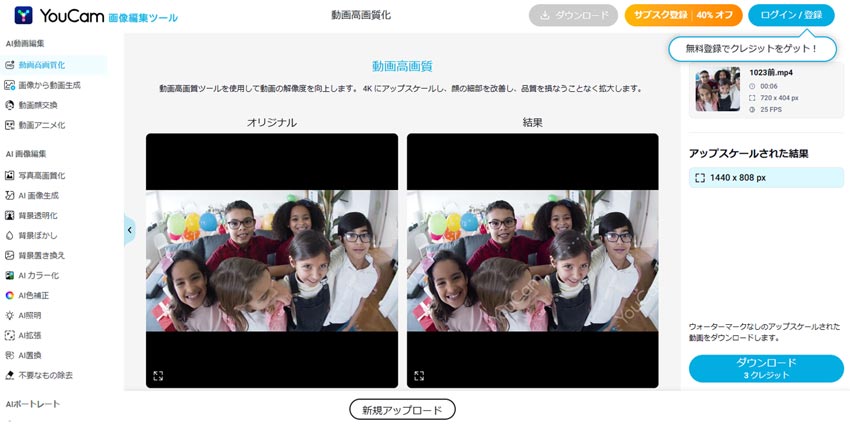Click the オリジナル video preview
The image size is (850, 425).
pyautogui.click(x=272, y=261)
